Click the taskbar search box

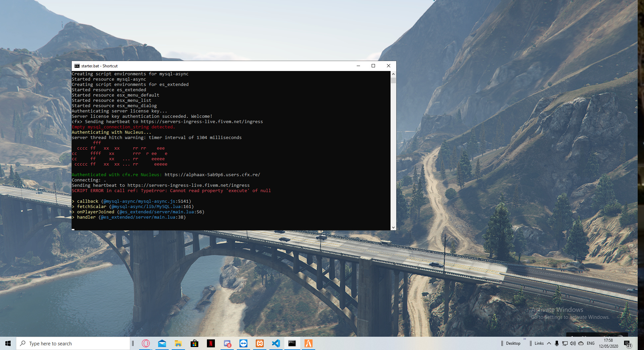click(73, 343)
